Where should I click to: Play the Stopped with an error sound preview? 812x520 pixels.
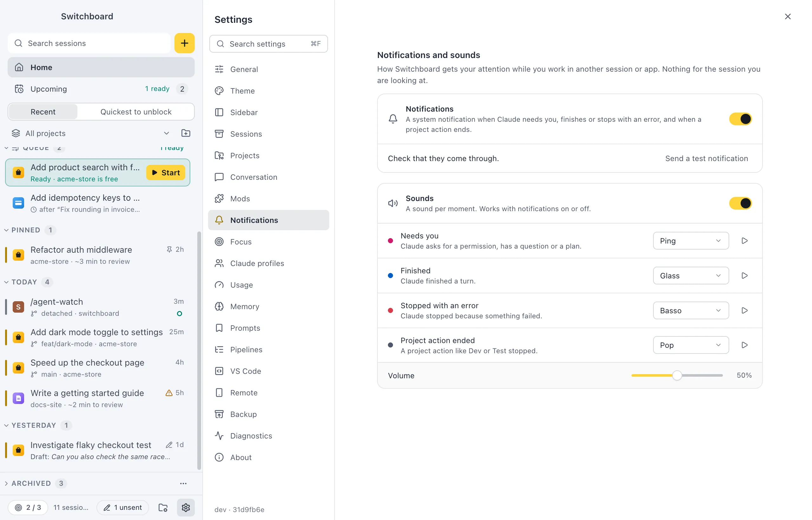tap(744, 310)
